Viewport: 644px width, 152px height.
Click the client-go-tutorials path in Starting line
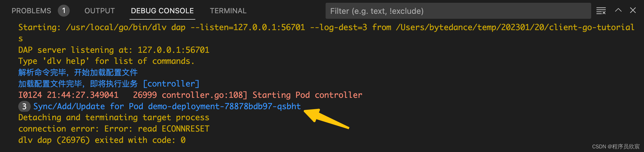pyautogui.click(x=592, y=27)
